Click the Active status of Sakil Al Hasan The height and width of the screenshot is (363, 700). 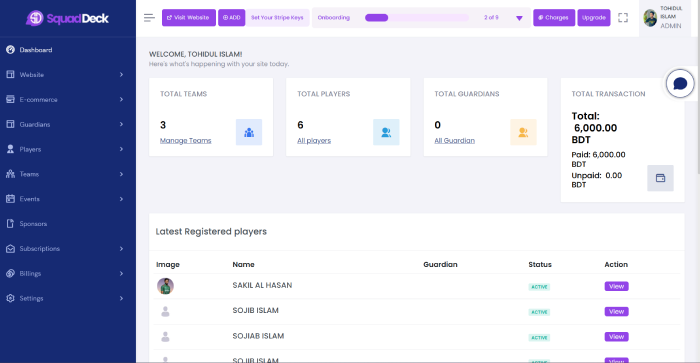(539, 287)
